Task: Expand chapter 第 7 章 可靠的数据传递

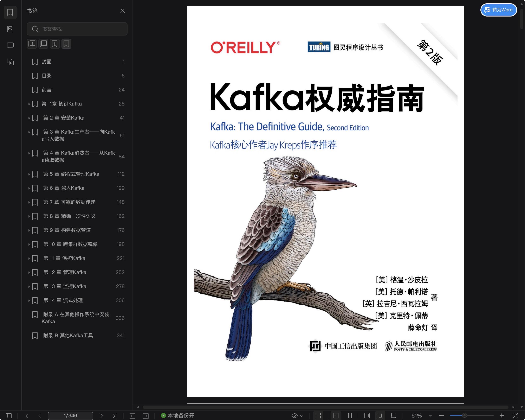Action: pos(29,202)
